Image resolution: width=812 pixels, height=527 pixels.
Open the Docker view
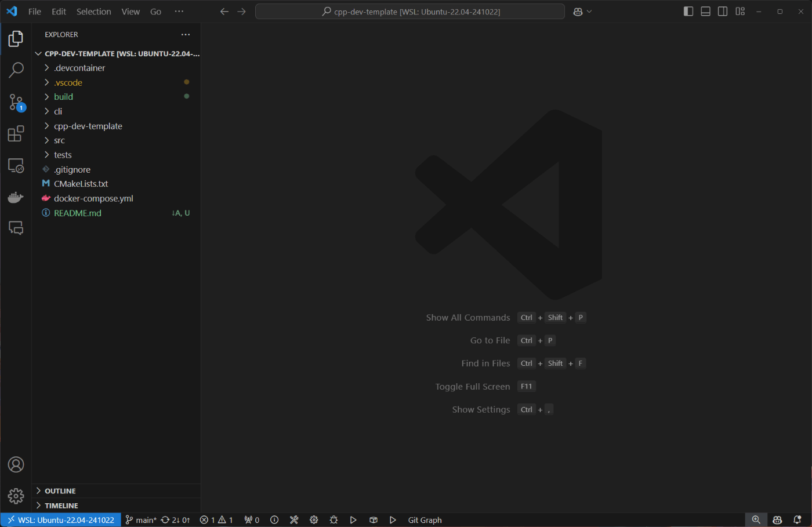(x=16, y=197)
